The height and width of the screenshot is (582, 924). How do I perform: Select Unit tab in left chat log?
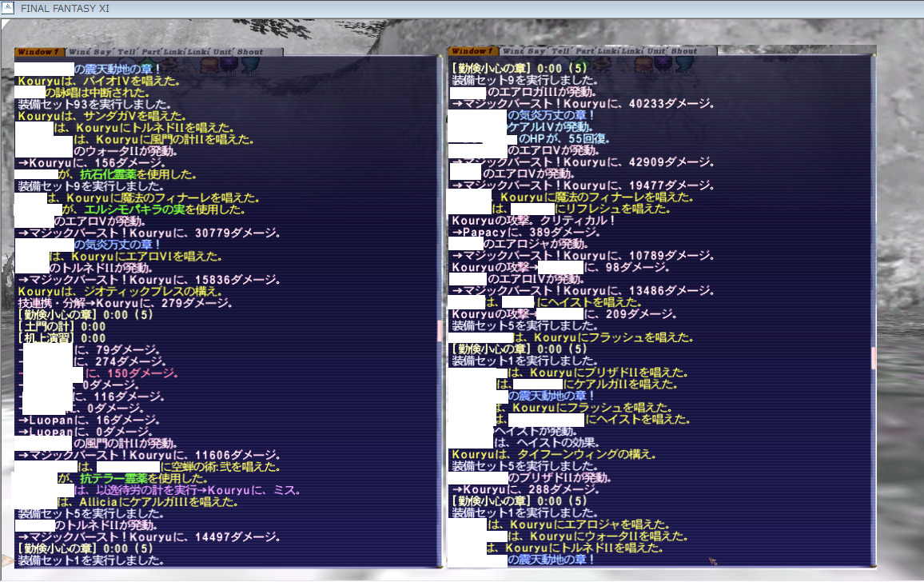[x=222, y=52]
